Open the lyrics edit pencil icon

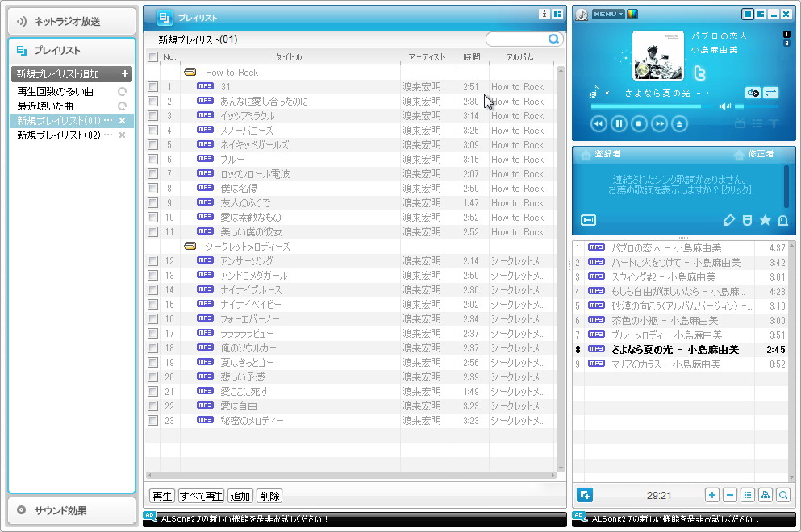click(x=729, y=219)
